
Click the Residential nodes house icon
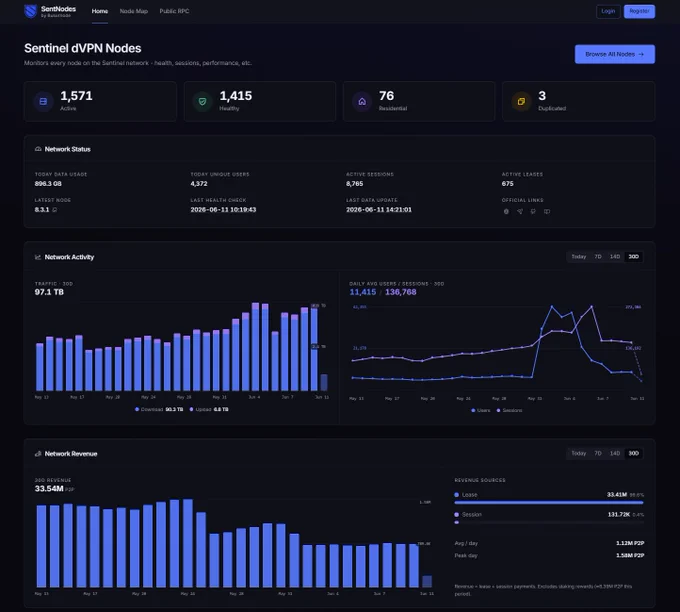362,101
